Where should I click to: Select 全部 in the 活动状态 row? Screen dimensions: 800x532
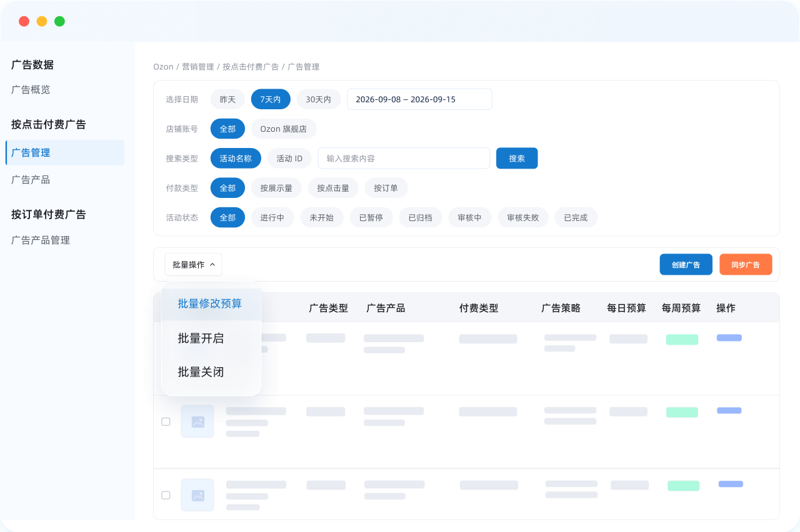pyautogui.click(x=227, y=218)
